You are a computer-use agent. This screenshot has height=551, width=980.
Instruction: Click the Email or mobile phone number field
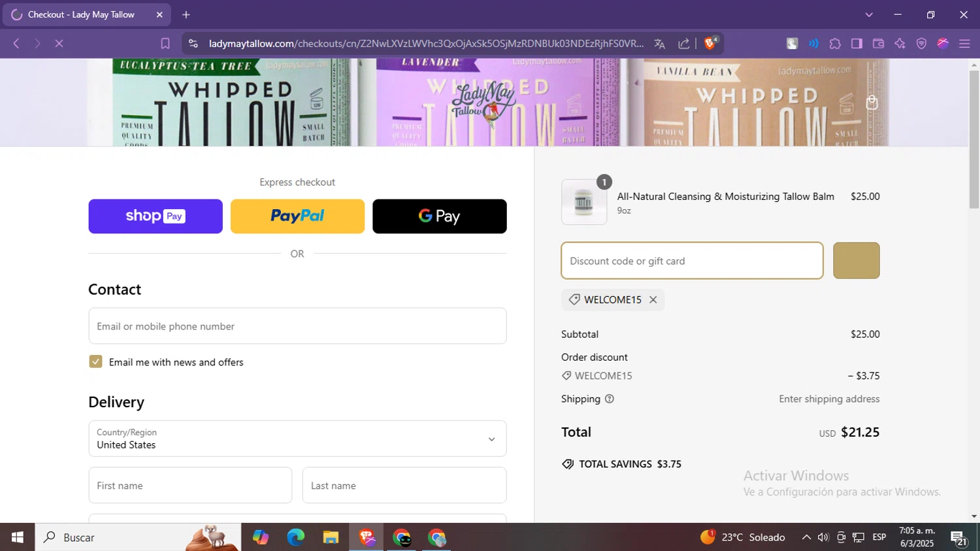click(x=297, y=326)
